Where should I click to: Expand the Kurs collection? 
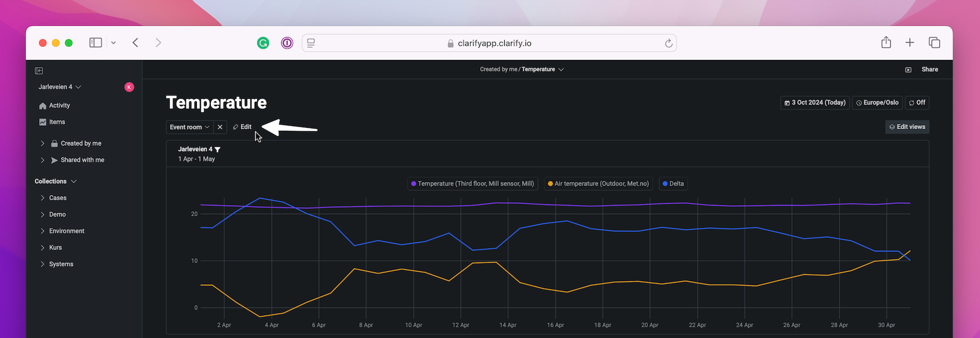[x=42, y=247]
